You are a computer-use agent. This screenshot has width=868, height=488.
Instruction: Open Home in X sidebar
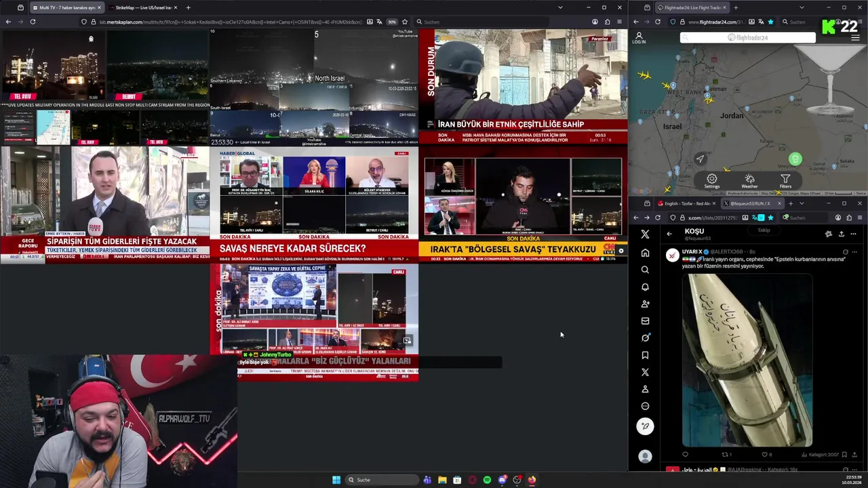pos(645,253)
